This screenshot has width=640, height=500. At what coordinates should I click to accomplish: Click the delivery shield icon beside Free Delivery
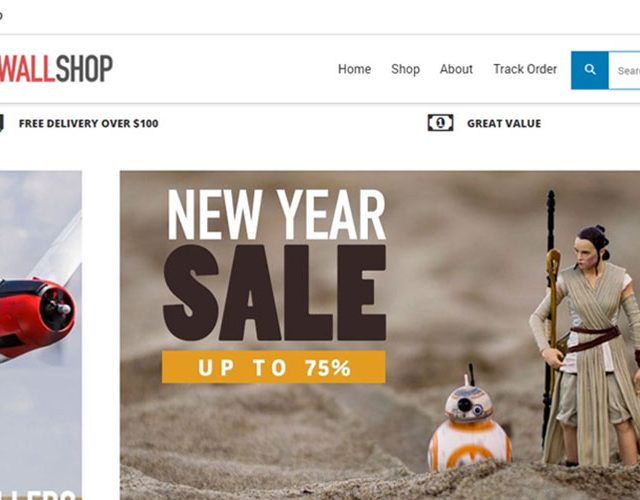1,123
